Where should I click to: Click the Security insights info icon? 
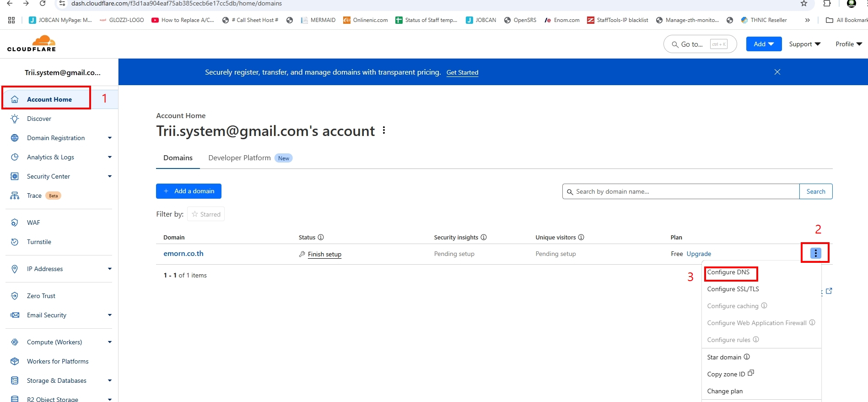pos(484,237)
